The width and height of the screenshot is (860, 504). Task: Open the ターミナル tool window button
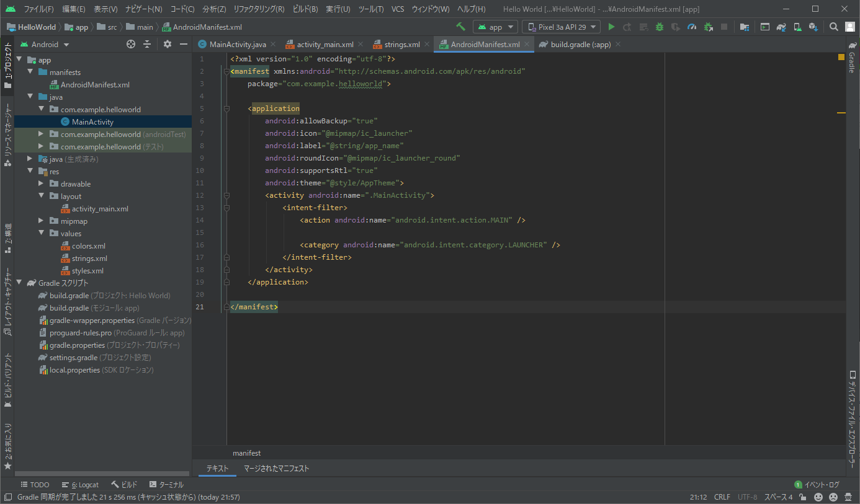(x=166, y=485)
